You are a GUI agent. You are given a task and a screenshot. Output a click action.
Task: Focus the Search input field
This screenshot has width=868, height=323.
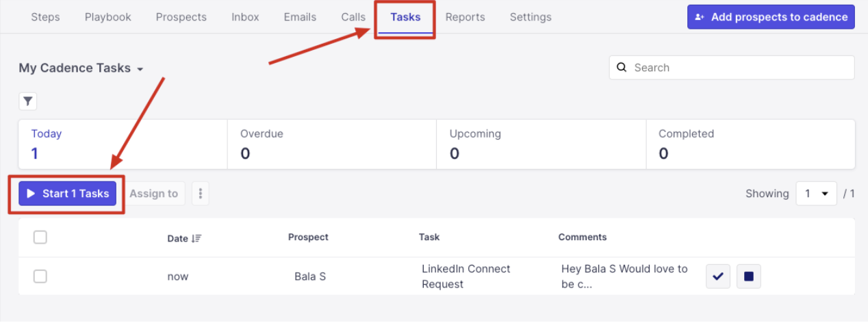point(739,68)
